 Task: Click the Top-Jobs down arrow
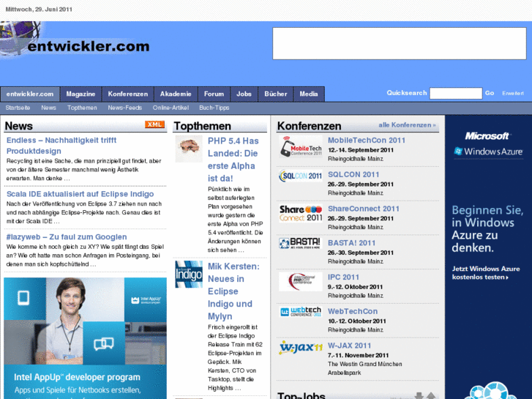click(x=419, y=395)
